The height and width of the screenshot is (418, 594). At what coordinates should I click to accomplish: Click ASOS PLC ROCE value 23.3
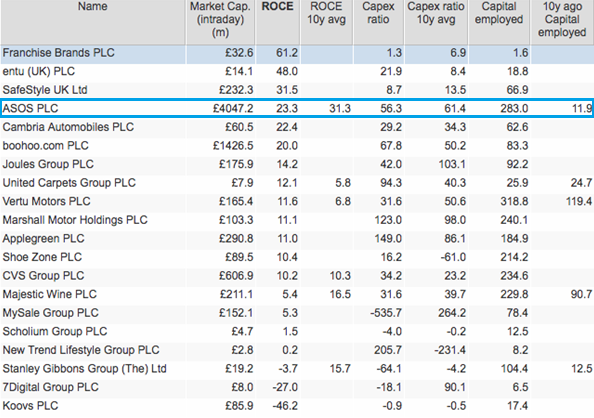(287, 108)
